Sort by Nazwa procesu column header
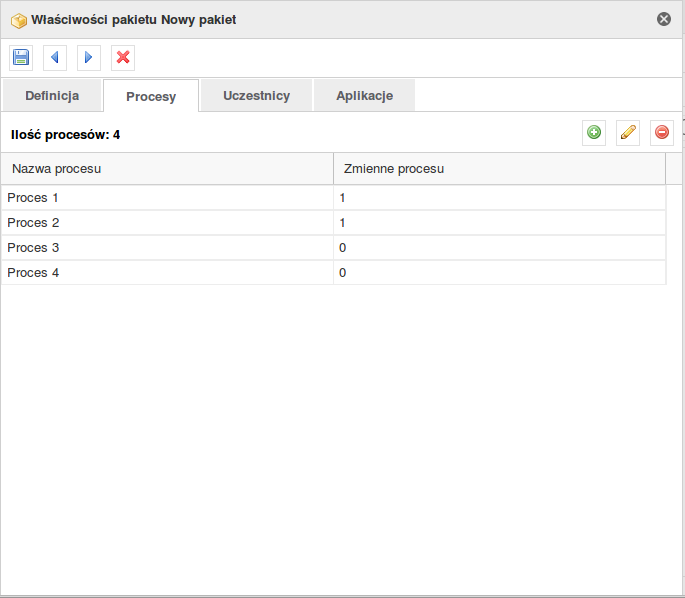This screenshot has width=685, height=598. pyautogui.click(x=167, y=169)
